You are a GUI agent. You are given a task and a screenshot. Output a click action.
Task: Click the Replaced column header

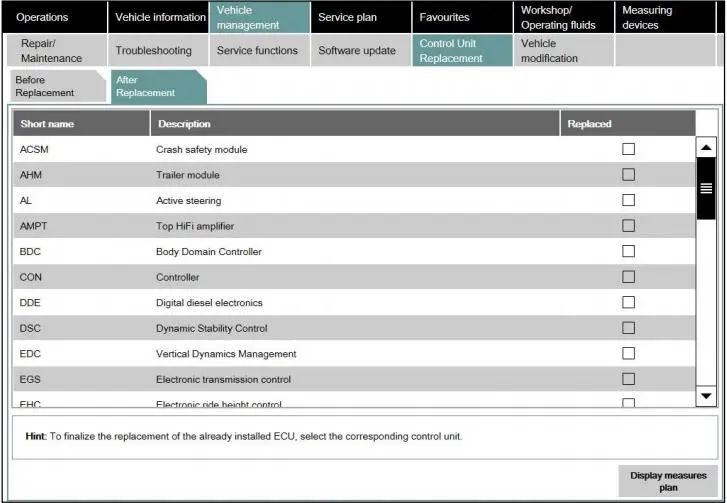[x=628, y=124]
